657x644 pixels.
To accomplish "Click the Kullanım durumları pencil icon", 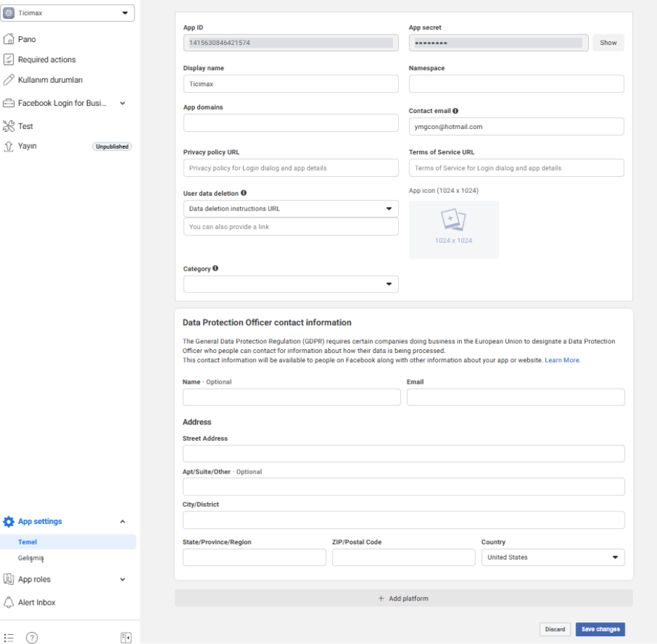I will coord(8,79).
